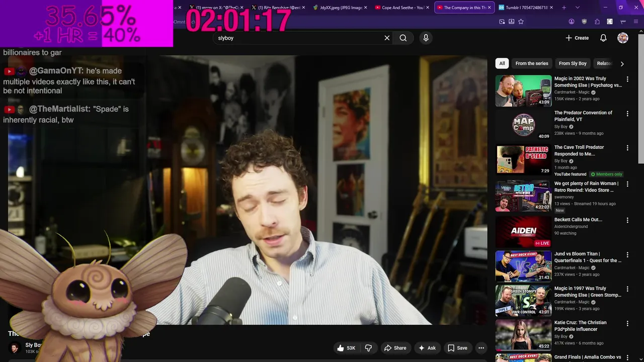The image size is (644, 362).
Task: Select the partially visible 'Related' chip
Action: pos(604,63)
